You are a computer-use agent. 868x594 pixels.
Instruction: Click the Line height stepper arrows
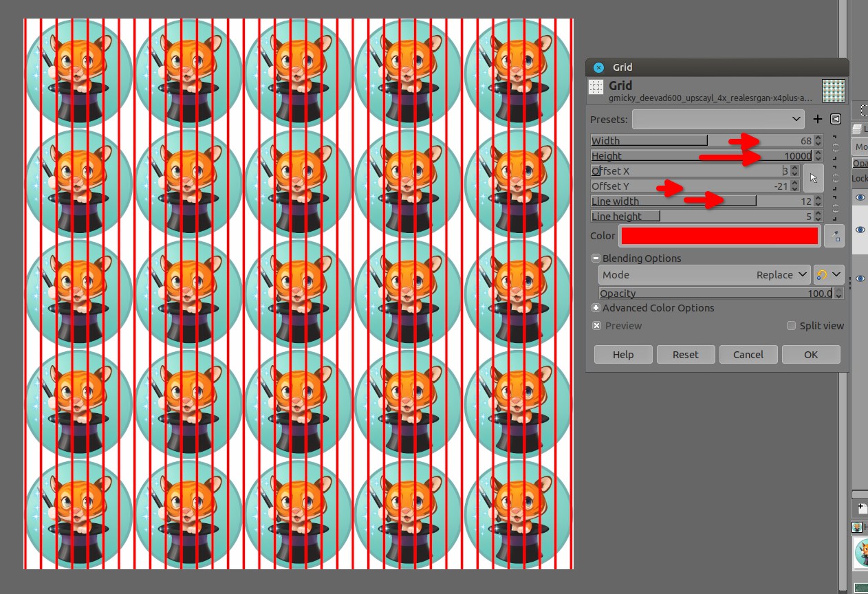[818, 217]
